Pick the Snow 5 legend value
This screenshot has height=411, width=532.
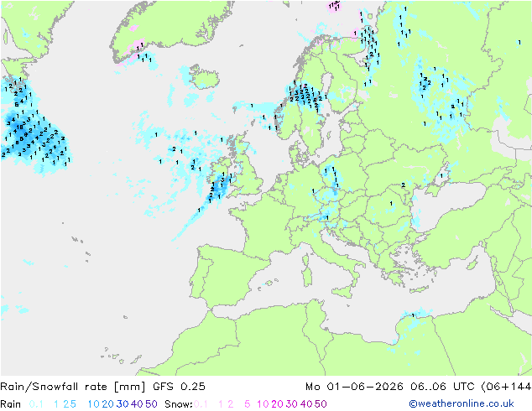coord(247,404)
